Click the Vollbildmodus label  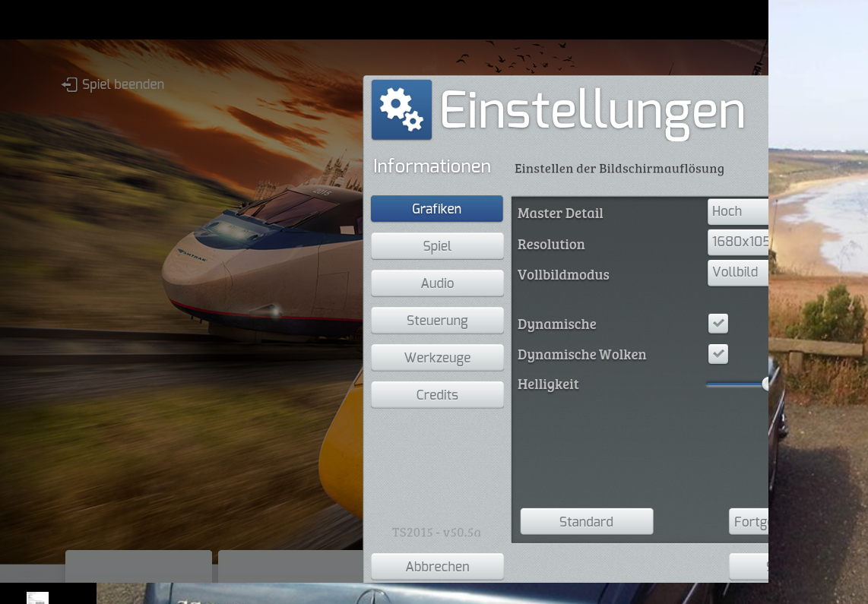click(563, 274)
